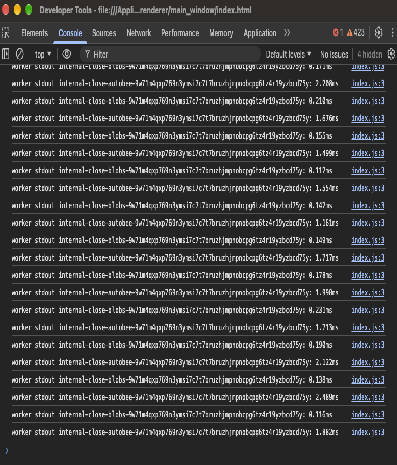
Task: Open the top JavaScript context dropdown
Action: (43, 54)
